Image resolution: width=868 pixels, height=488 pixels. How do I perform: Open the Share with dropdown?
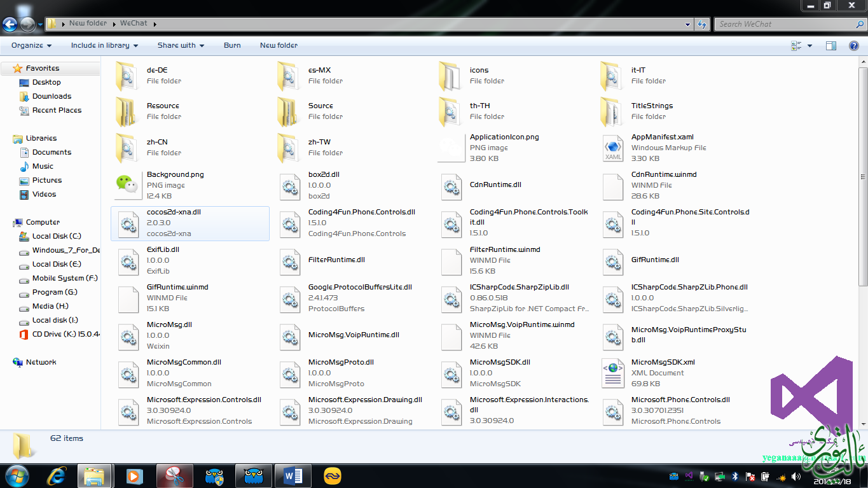tap(181, 46)
